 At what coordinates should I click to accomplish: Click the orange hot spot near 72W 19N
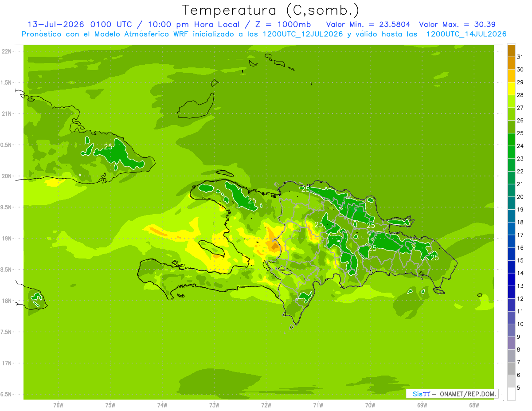[x=274, y=245]
